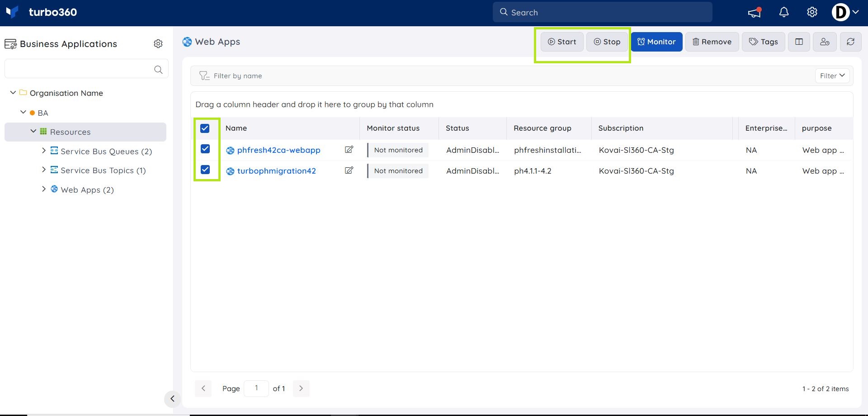Focus the top Search field
Viewport: 868px width, 416px height.
602,12
